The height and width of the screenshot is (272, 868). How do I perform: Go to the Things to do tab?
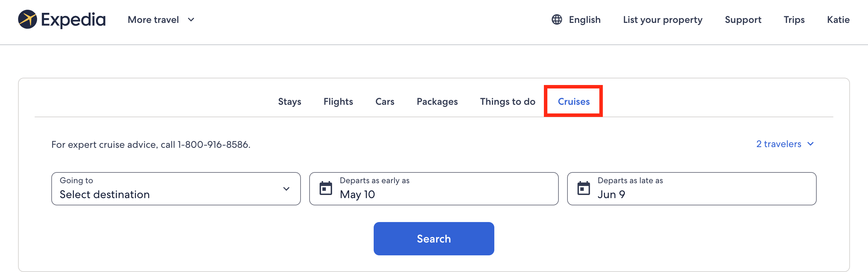507,102
